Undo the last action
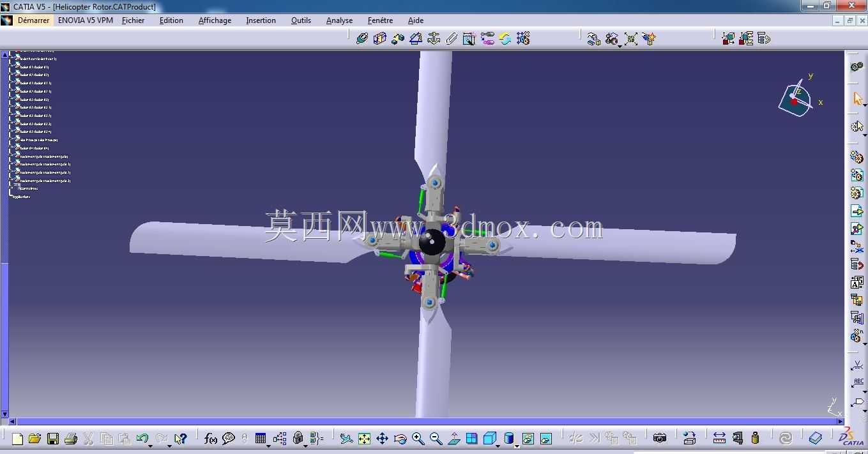The image size is (868, 454). pyautogui.click(x=142, y=439)
